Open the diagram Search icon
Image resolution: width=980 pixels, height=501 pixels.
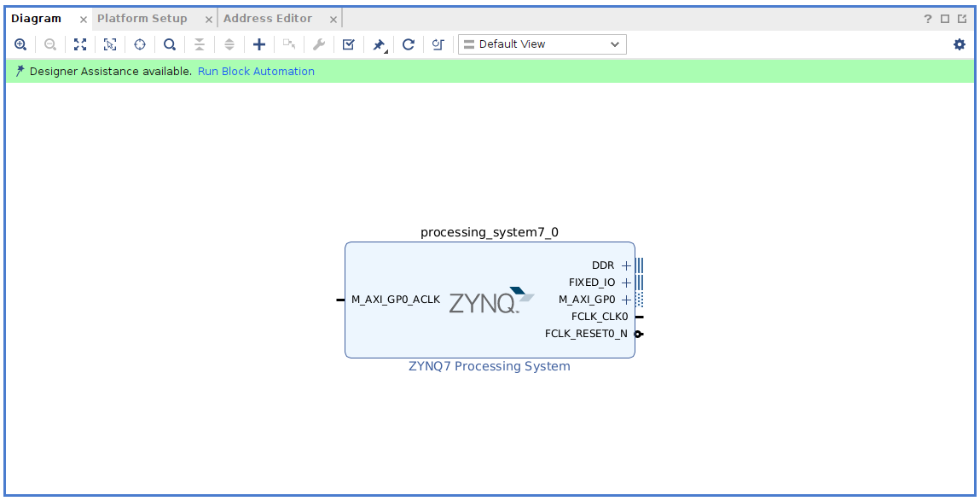170,44
